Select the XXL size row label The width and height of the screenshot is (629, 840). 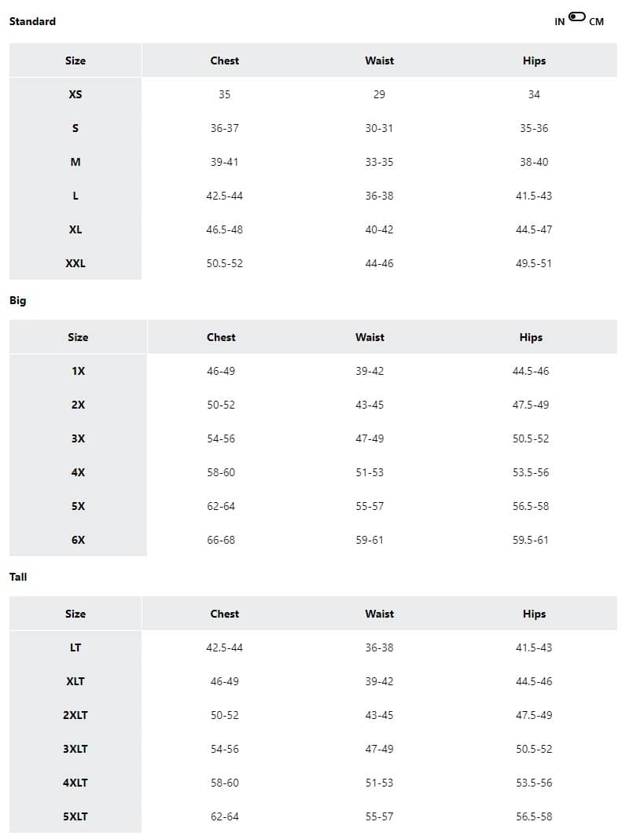point(75,263)
